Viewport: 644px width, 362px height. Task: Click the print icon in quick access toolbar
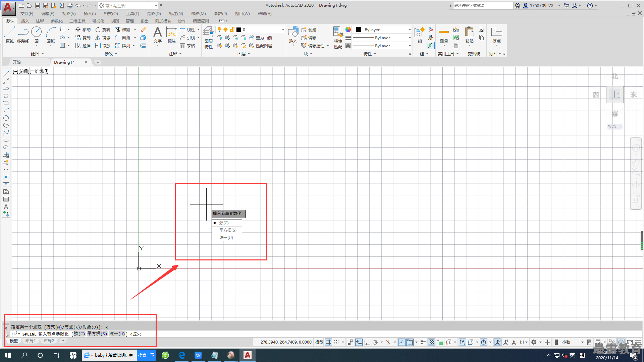(x=70, y=5)
